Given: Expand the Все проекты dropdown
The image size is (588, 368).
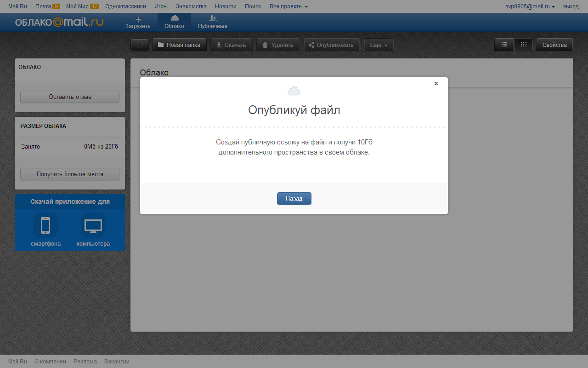Looking at the screenshot, I should [288, 6].
